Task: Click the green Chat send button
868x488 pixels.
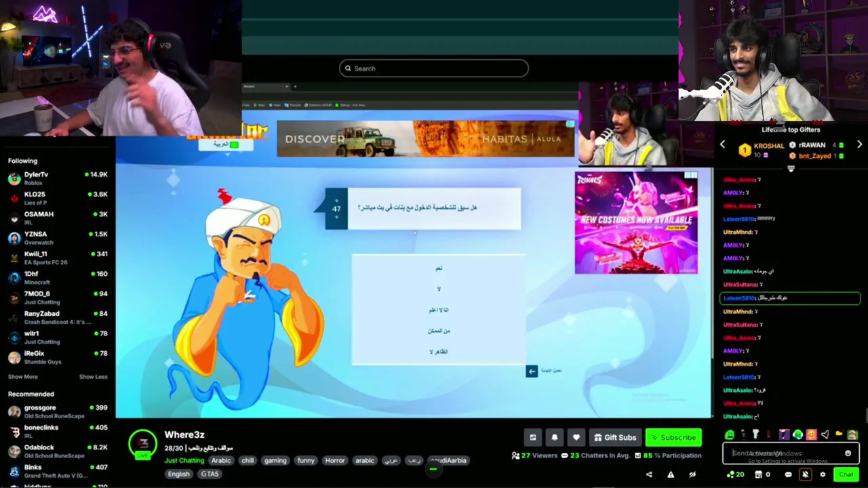Action: pyautogui.click(x=846, y=474)
